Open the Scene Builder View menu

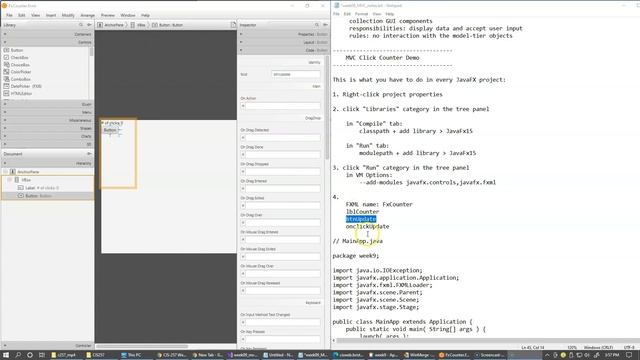pos(36,15)
